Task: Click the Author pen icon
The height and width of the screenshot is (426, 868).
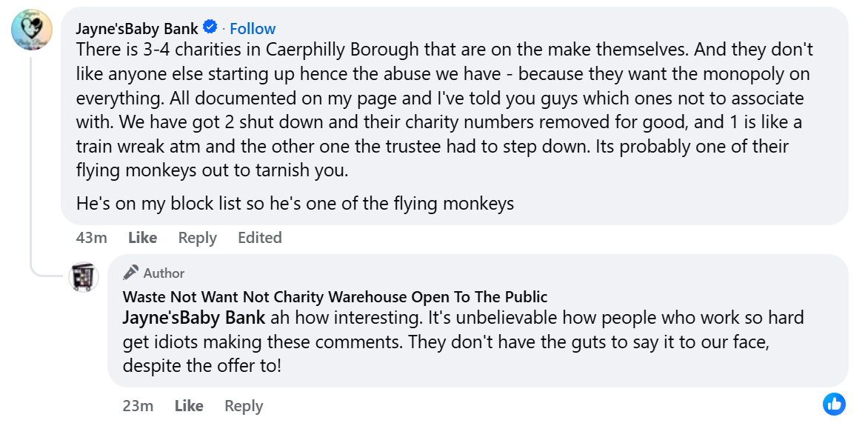Action: (131, 273)
